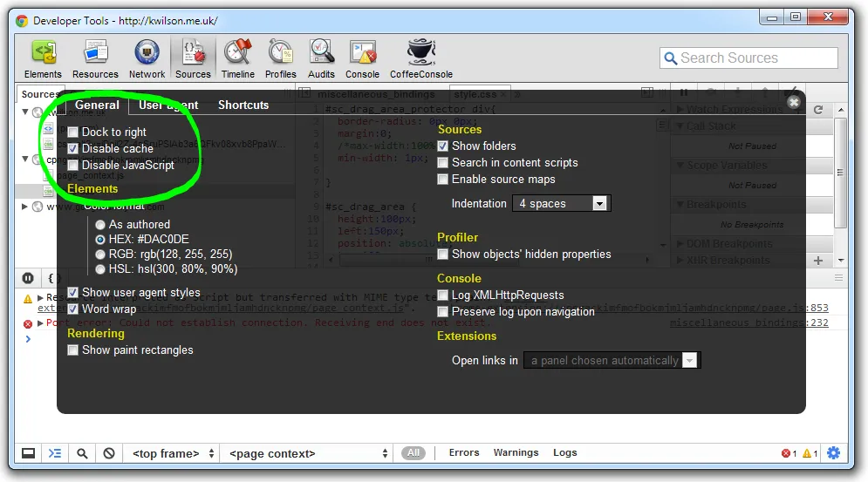
Task: Click the plus icon beside XHR Breakpoints
Action: point(818,261)
